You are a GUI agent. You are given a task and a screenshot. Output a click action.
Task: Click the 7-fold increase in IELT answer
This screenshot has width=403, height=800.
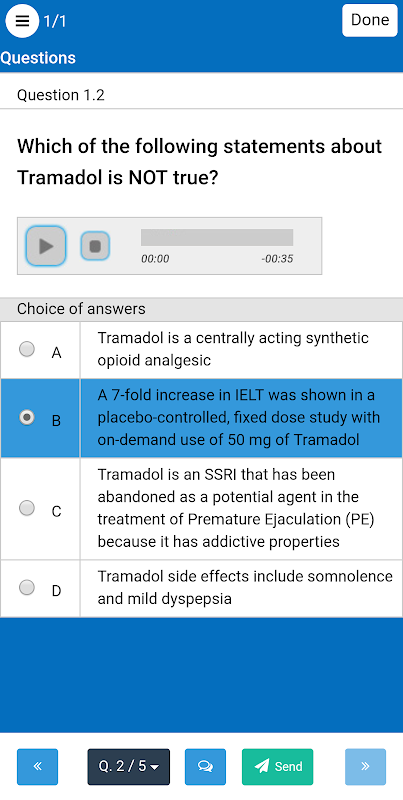pyautogui.click(x=239, y=418)
